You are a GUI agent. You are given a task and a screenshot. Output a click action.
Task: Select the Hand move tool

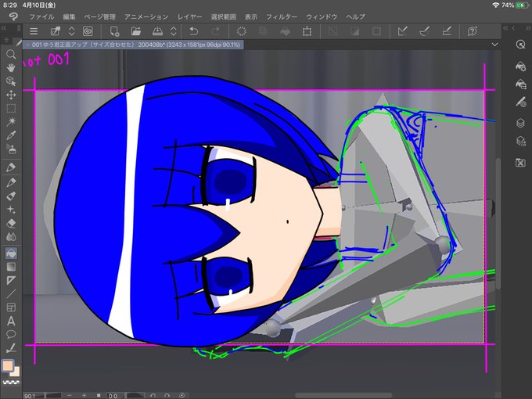pos(11,68)
